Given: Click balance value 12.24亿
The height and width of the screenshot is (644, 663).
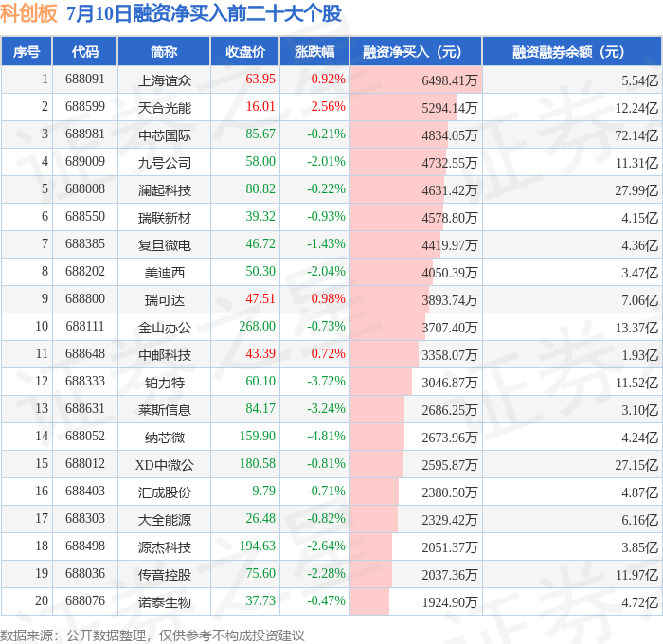Looking at the screenshot, I should 636,108.
